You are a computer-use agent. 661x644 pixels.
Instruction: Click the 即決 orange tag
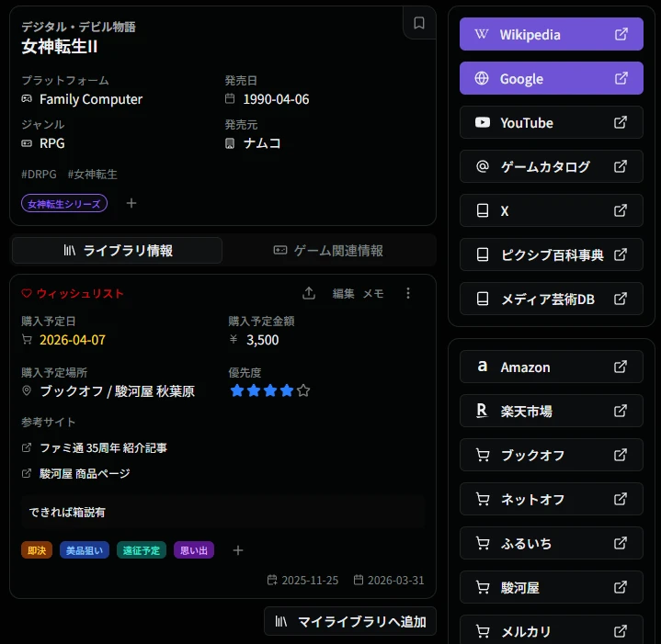tap(37, 550)
